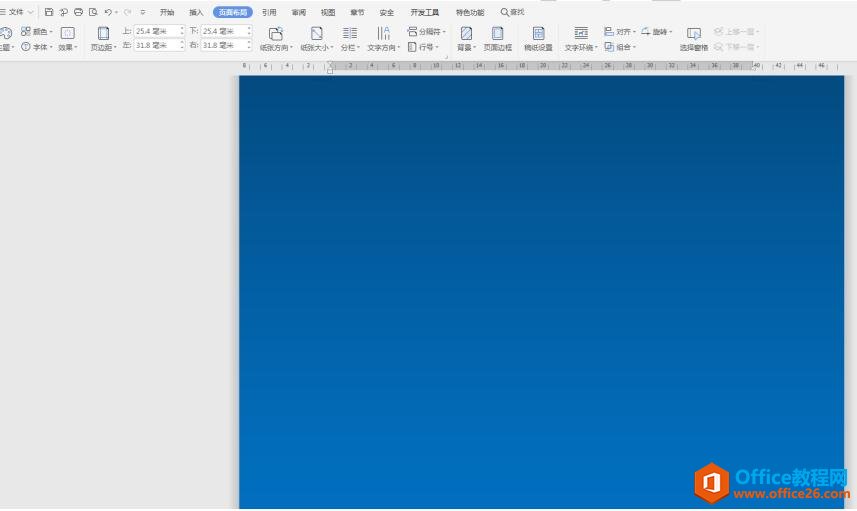The width and height of the screenshot is (857, 511).
Task: Click the Print icon in quick access toolbar
Action: [78, 12]
